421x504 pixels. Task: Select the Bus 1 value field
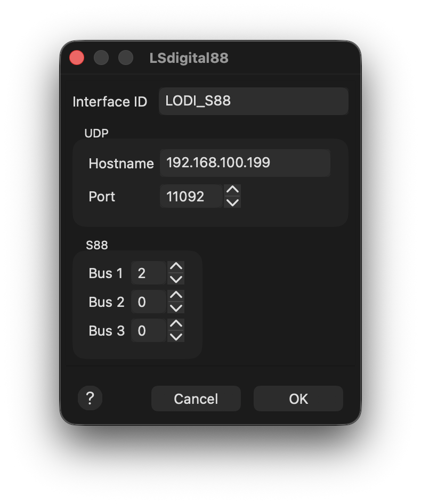point(148,273)
